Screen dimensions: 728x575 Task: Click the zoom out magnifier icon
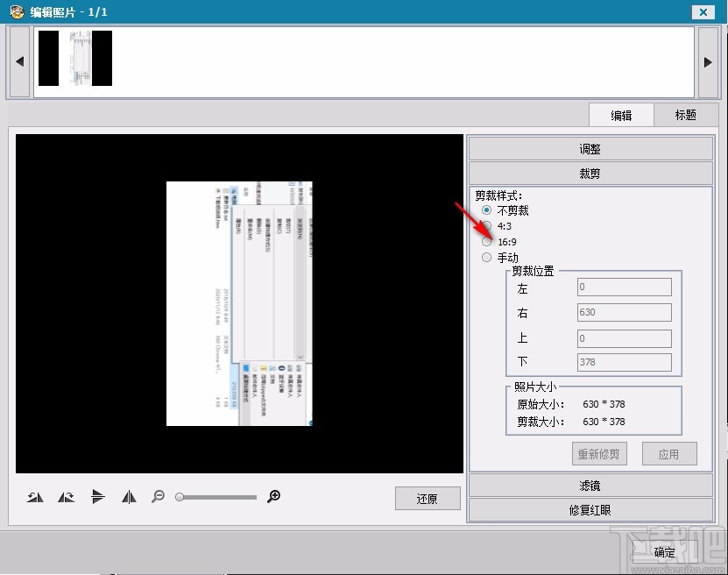pos(159,497)
